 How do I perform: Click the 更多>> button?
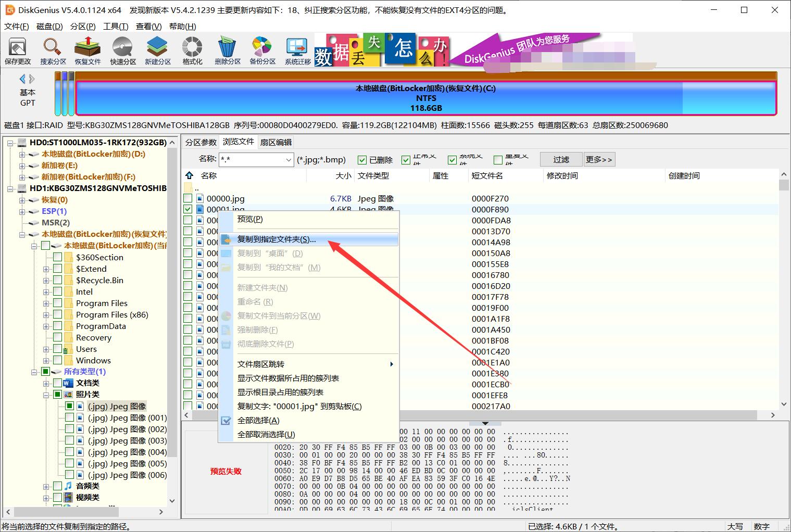coord(599,159)
